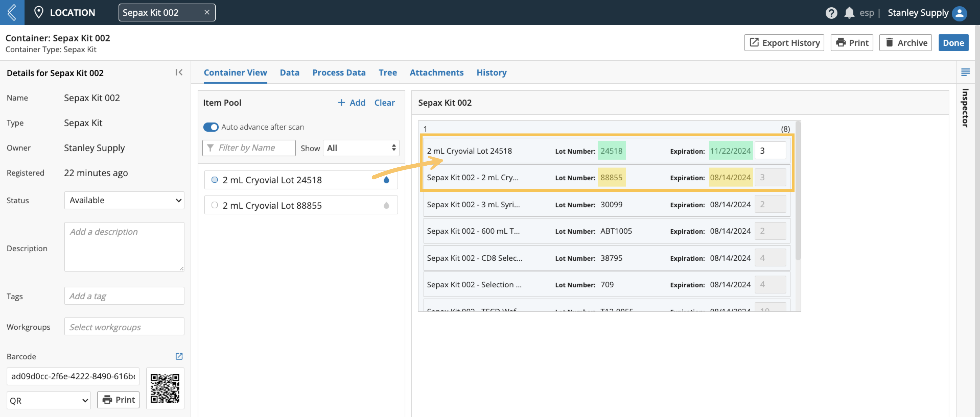This screenshot has width=980, height=417.
Task: Open the Inspector panel lines icon
Action: click(965, 72)
